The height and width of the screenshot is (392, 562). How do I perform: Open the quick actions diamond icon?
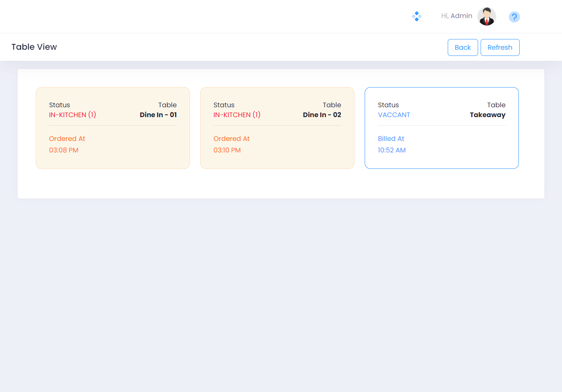[416, 16]
